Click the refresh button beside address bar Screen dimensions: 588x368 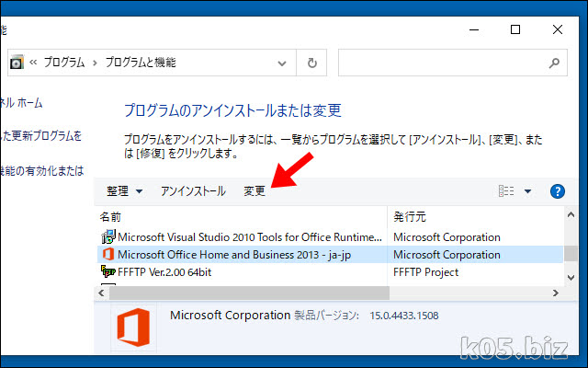pyautogui.click(x=311, y=63)
